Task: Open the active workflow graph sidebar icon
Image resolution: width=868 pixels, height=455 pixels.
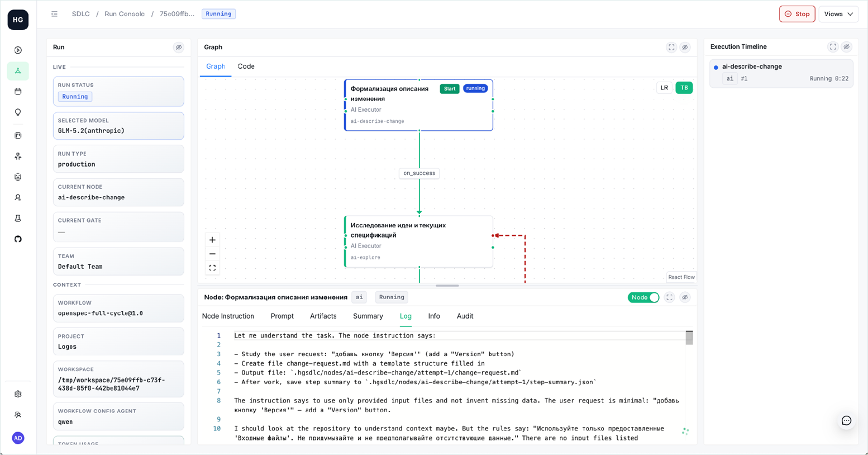Action: [x=18, y=71]
